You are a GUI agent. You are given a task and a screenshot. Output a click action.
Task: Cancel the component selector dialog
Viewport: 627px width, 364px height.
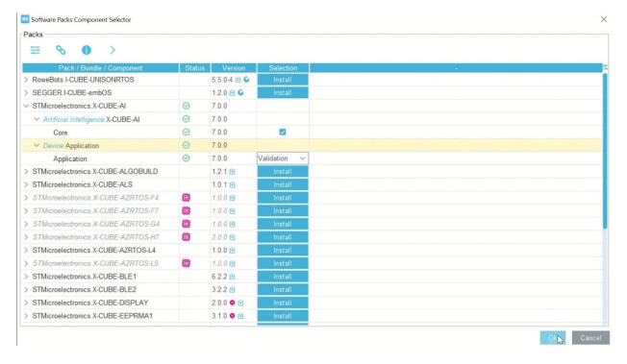point(590,338)
